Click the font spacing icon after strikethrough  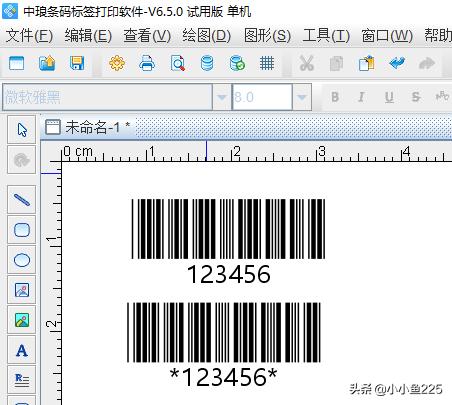coord(442,97)
